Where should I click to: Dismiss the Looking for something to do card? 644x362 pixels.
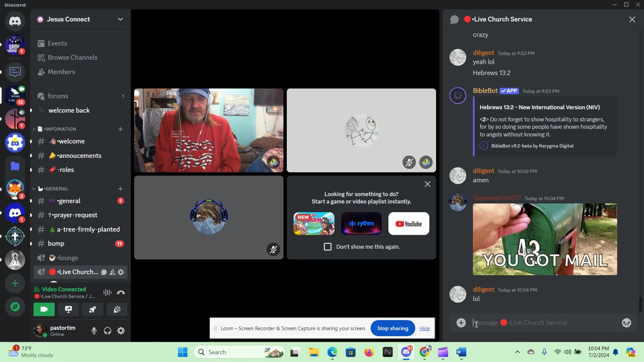428,184
